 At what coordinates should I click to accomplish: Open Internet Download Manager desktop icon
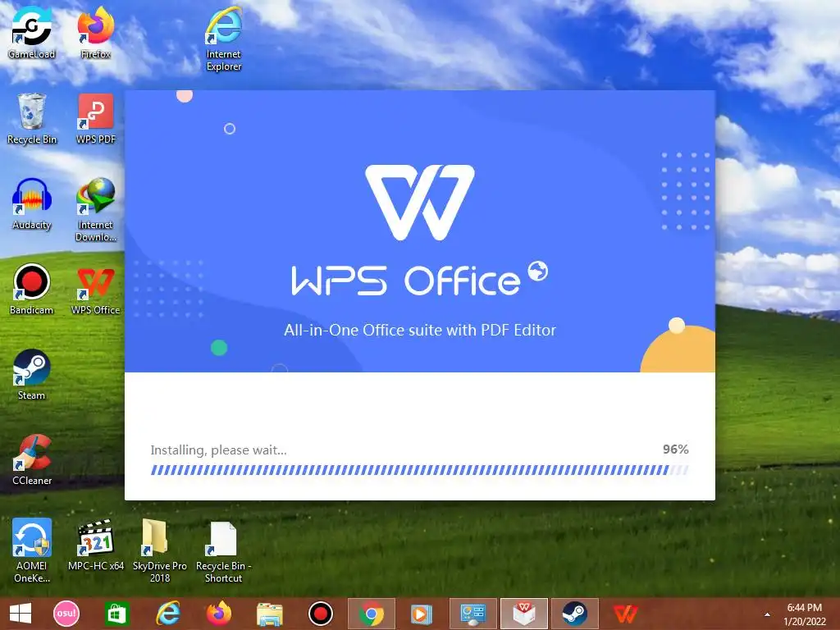click(95, 209)
